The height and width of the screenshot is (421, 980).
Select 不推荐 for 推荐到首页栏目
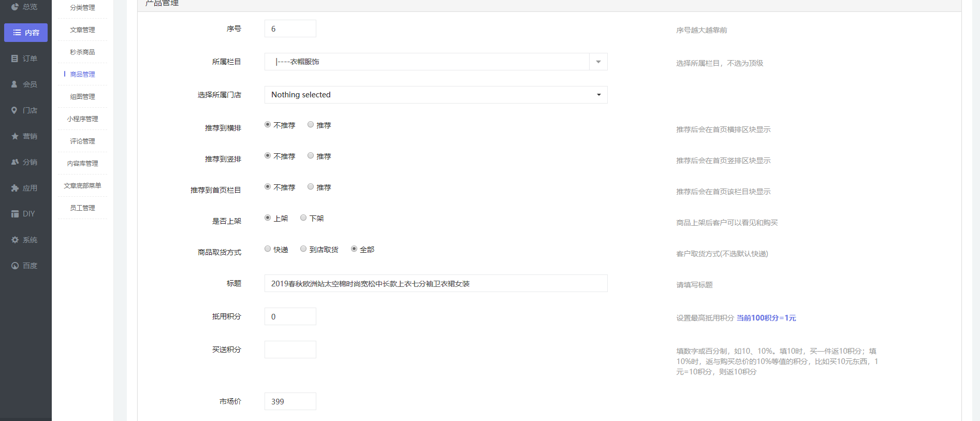coord(268,186)
